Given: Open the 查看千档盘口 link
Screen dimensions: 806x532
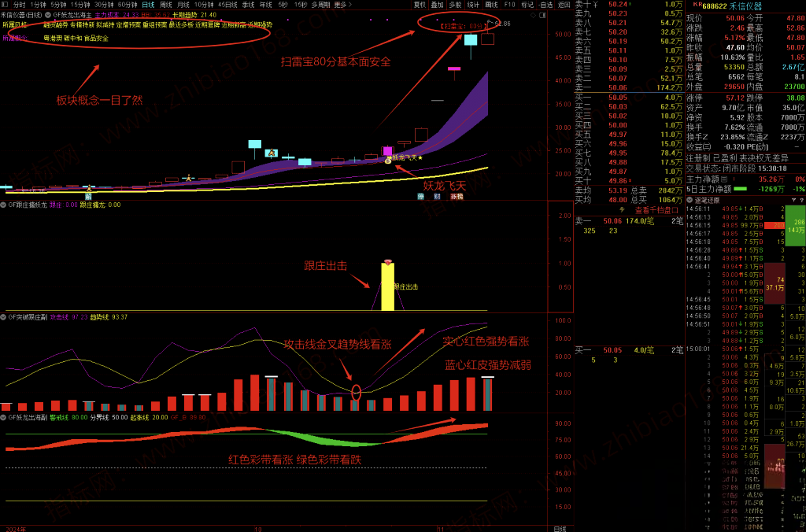Looking at the screenshot, I should [x=655, y=210].
